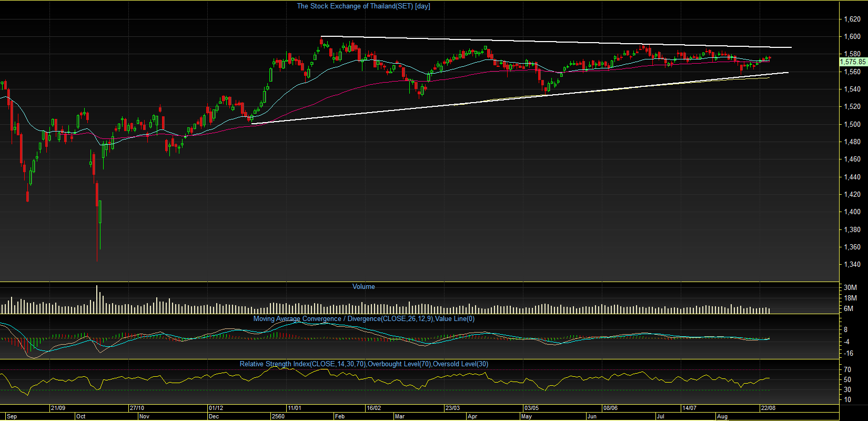Click the 14/07 date label

click(689, 408)
